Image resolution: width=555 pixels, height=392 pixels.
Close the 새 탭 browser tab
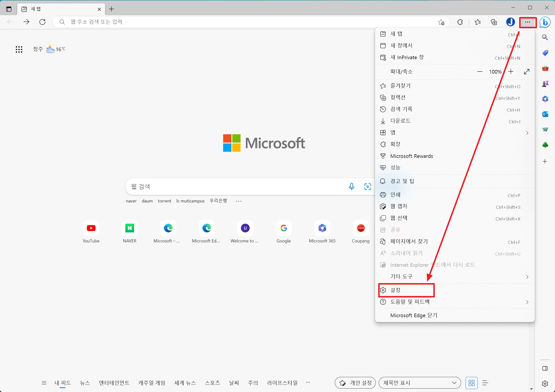pyautogui.click(x=99, y=9)
